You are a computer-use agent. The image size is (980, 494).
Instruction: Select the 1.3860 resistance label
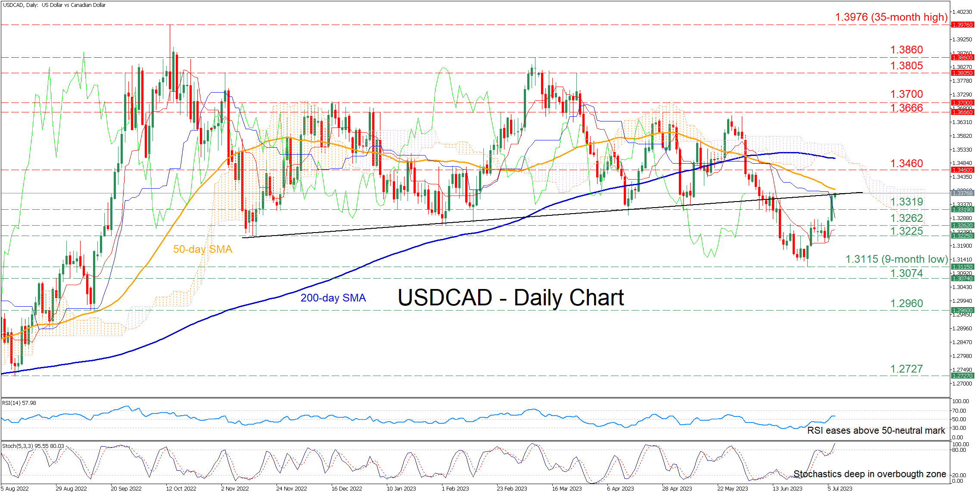pyautogui.click(x=906, y=50)
